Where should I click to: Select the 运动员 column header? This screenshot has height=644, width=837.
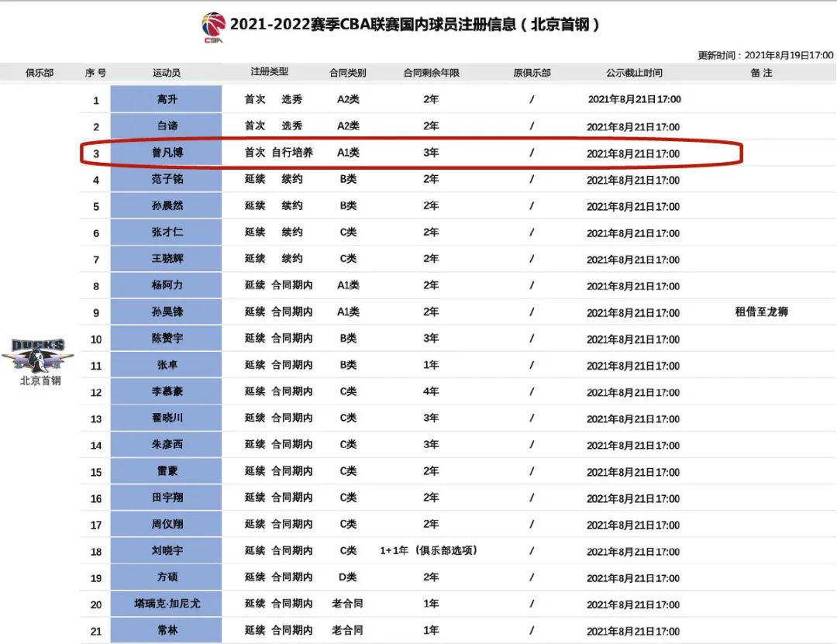pos(166,72)
